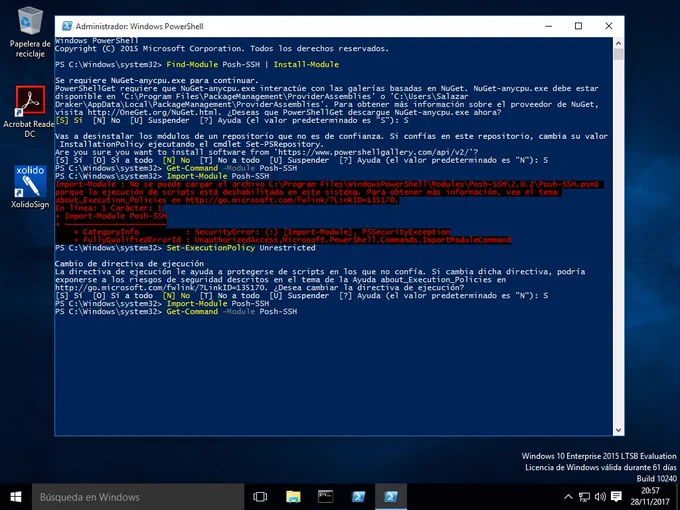Image resolution: width=680 pixels, height=510 pixels.
Task: Open Task View from the taskbar
Action: click(260, 497)
